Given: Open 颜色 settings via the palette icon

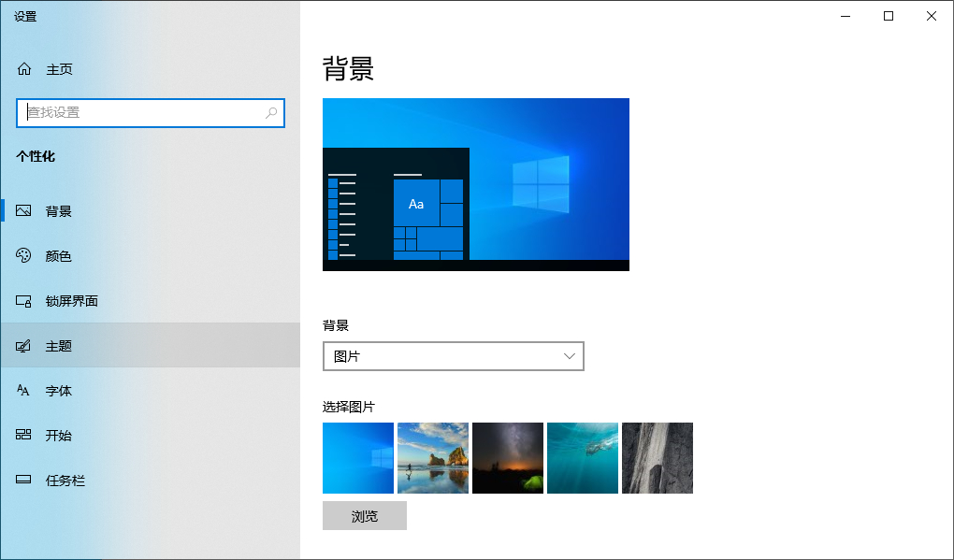Looking at the screenshot, I should pyautogui.click(x=22, y=255).
